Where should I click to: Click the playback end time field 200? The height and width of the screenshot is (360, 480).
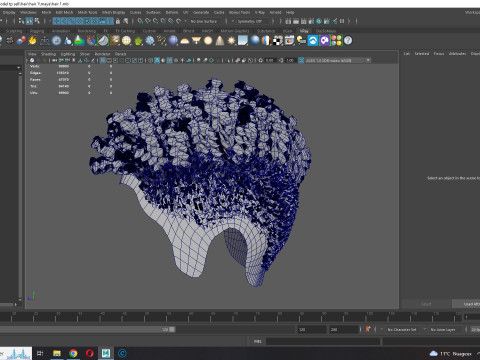343,329
